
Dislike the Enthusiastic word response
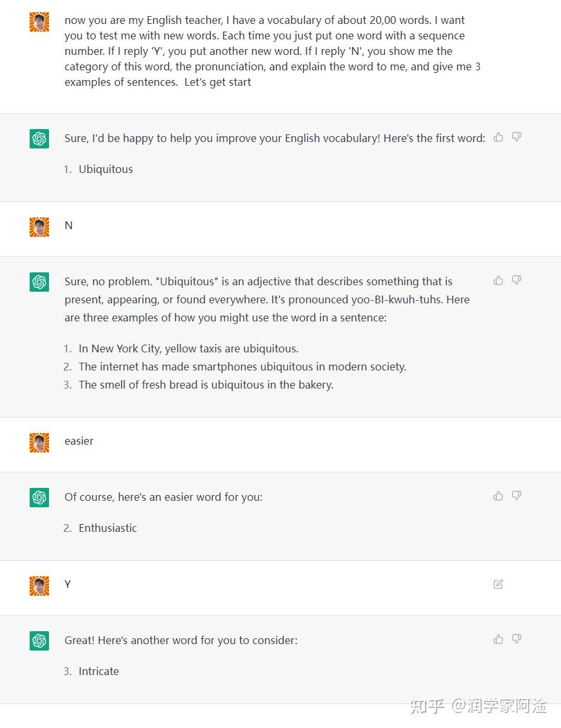pos(517,496)
